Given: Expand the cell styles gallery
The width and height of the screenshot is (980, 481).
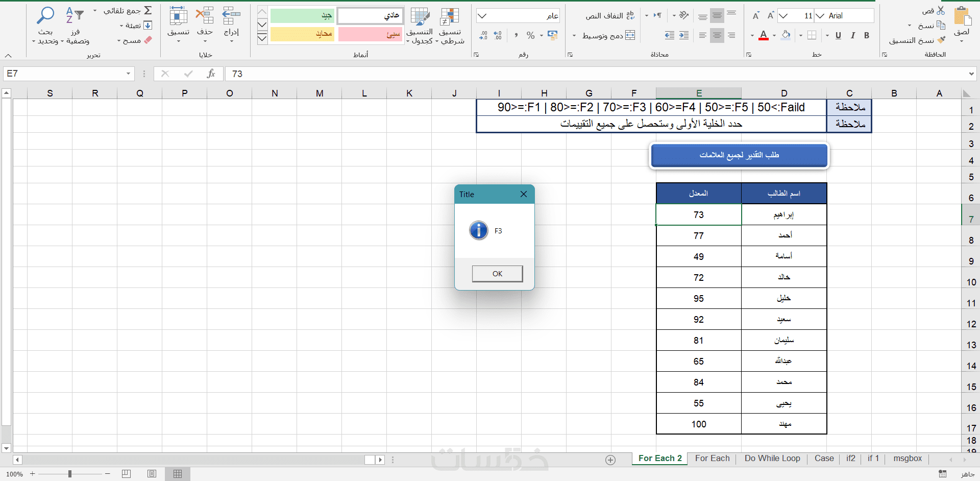Looking at the screenshot, I should coord(262,38).
